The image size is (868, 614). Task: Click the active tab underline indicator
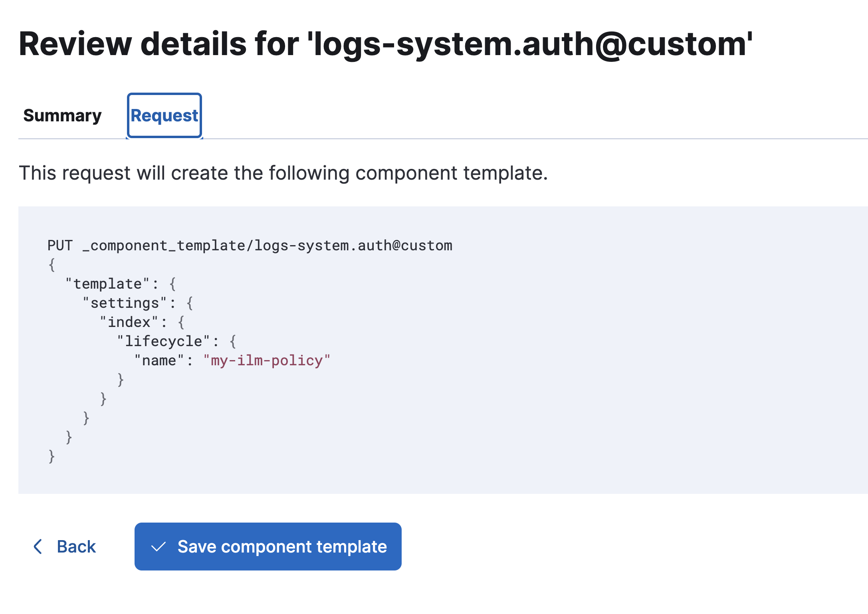point(164,138)
